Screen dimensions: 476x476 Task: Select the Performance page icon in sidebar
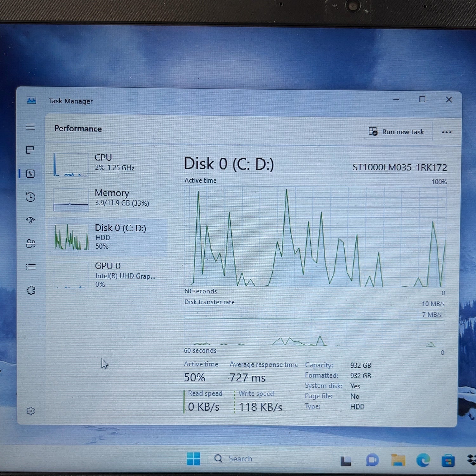(x=30, y=174)
